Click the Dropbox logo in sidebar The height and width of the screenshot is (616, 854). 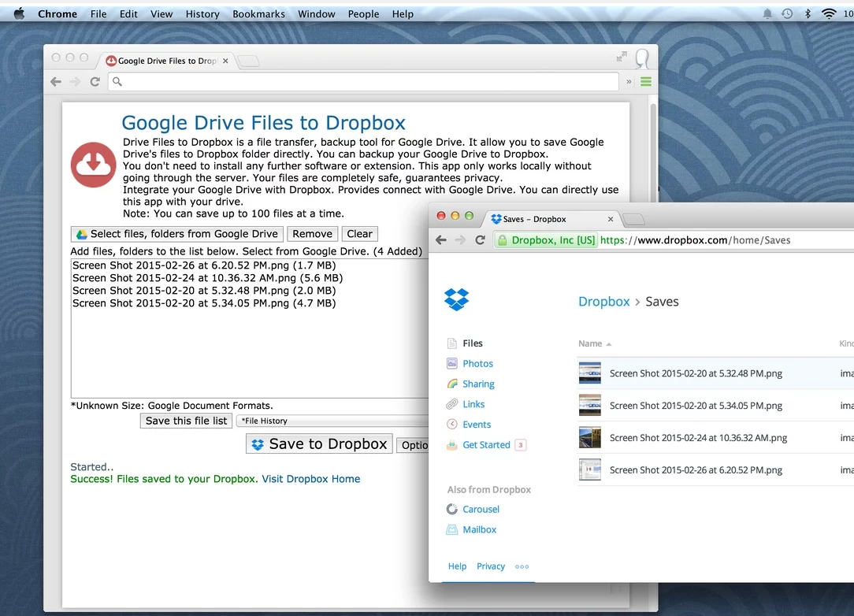tap(456, 299)
